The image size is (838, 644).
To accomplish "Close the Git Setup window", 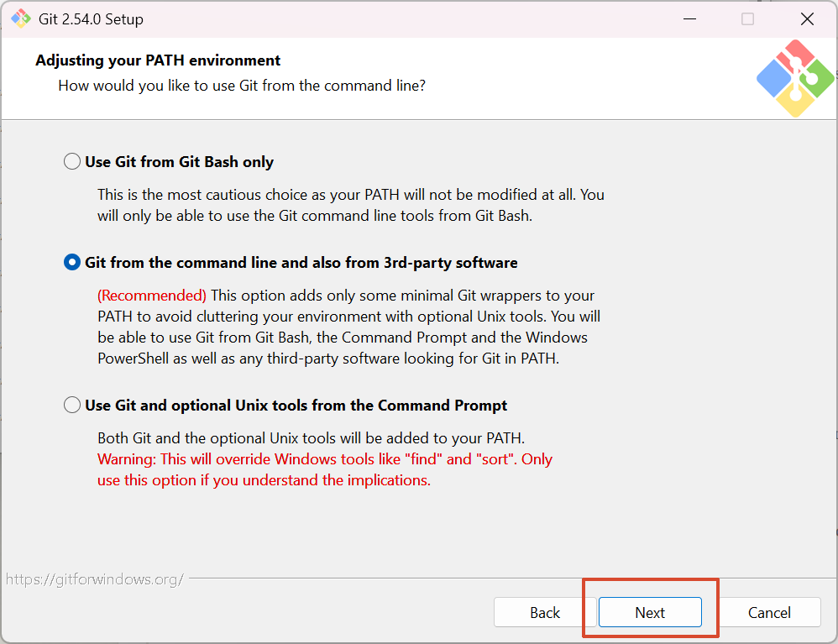I will tap(807, 18).
